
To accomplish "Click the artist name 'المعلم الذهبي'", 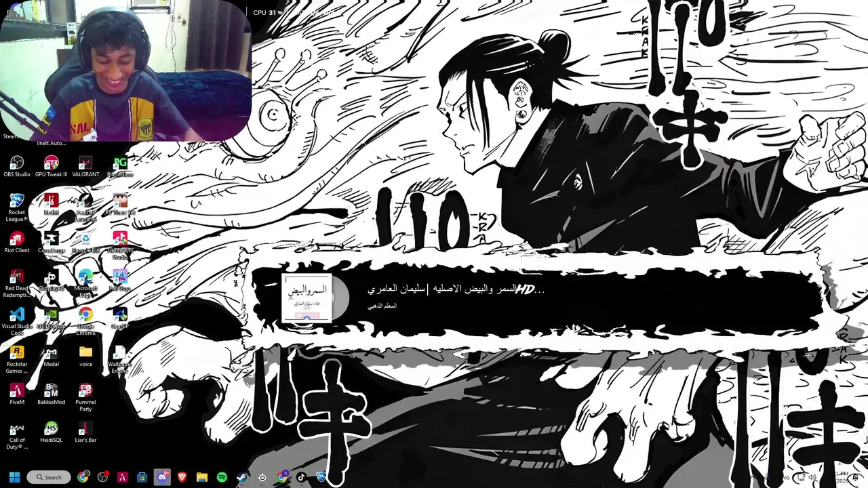I will tap(382, 306).
